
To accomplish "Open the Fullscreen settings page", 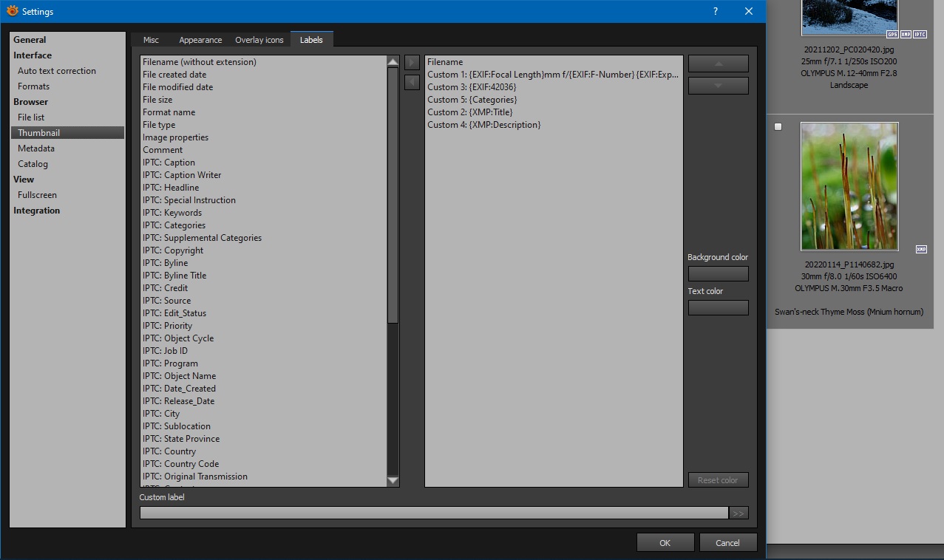I will 37,195.
